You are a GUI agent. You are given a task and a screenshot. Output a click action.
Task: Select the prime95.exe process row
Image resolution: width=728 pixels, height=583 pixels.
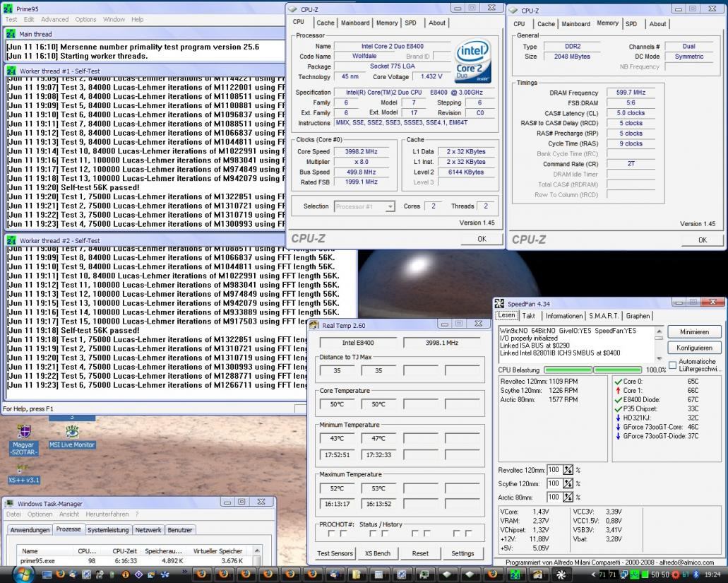pos(135,560)
